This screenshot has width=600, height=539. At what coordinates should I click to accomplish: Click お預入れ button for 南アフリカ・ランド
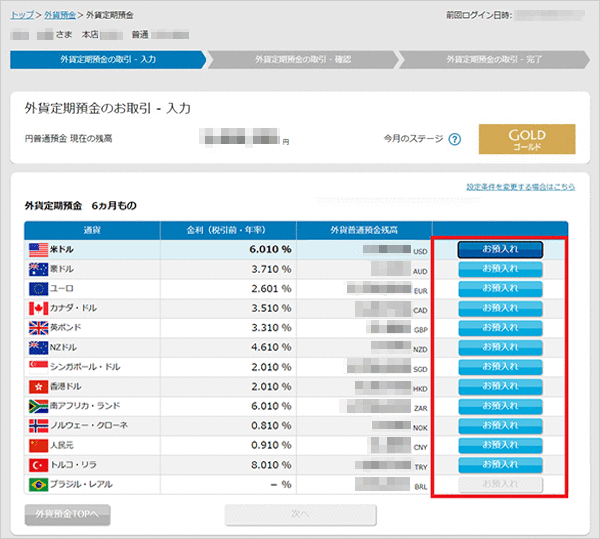pos(500,406)
